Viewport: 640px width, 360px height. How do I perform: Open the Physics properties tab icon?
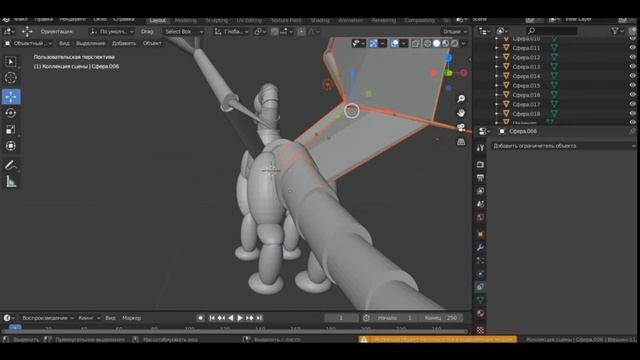click(x=480, y=273)
